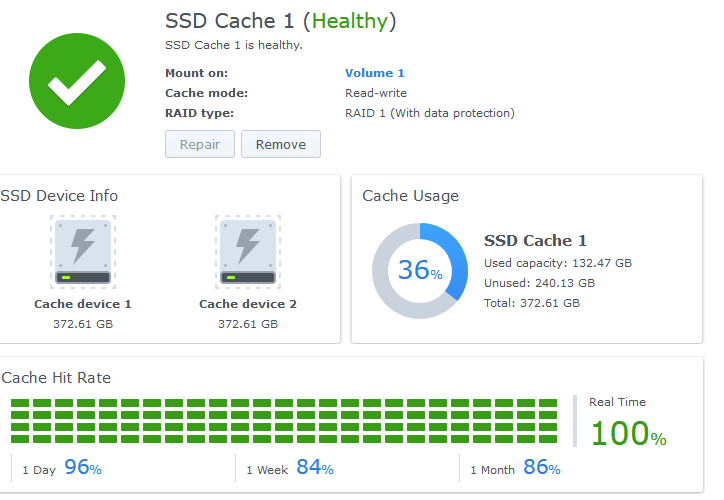Select the Cache device 2 SSD icon
724x500 pixels.
[248, 252]
